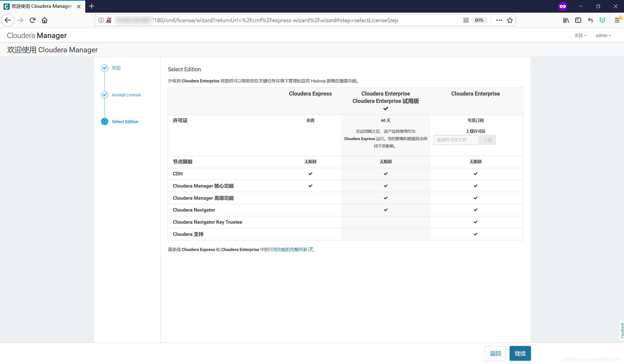The image size is (624, 364).
Task: Select the Cloudera Enterprise trial edition
Action: tap(385, 101)
